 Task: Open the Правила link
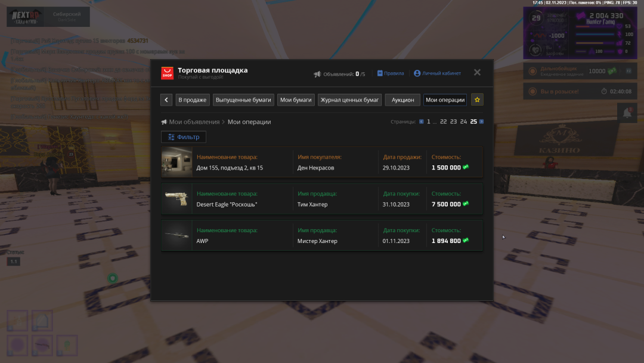391,73
